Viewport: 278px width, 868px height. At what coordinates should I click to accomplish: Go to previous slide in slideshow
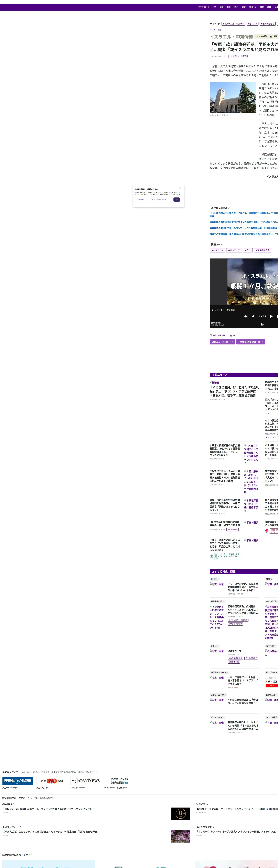pos(253,316)
